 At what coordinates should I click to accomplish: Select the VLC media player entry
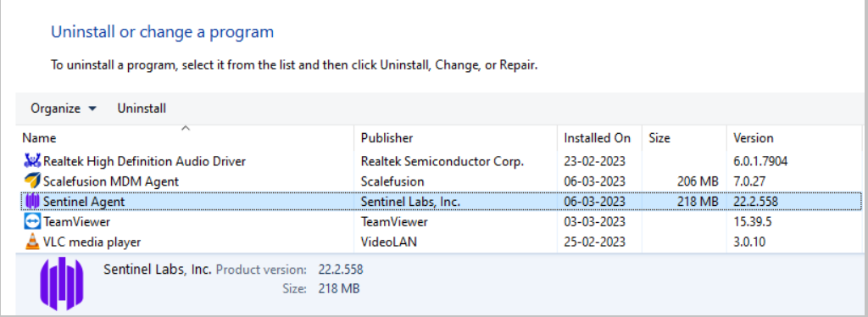click(x=441, y=242)
